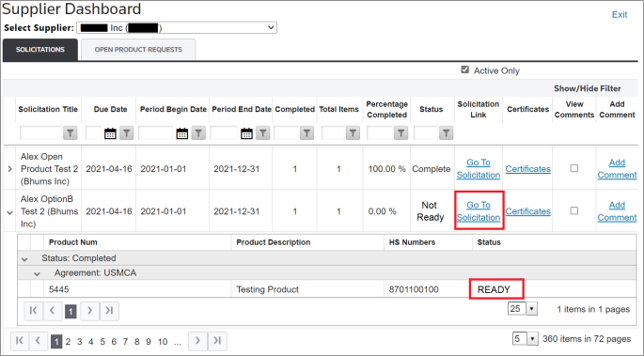
Task: Check View Comments for Alex OptionB Test 2
Action: [574, 210]
